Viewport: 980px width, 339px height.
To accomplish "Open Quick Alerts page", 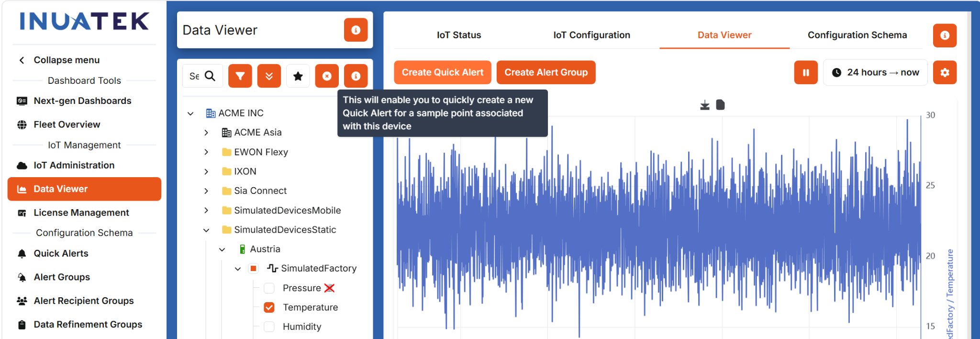I will click(x=61, y=253).
